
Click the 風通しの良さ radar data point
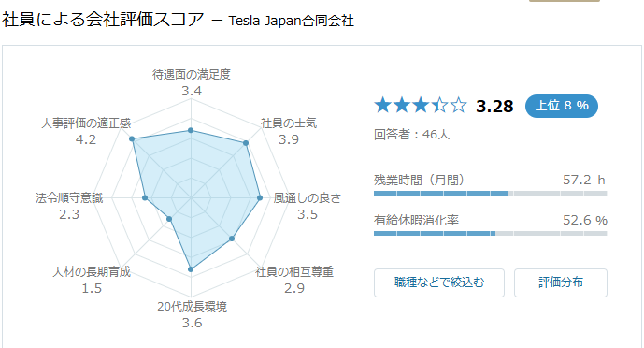[260, 198]
